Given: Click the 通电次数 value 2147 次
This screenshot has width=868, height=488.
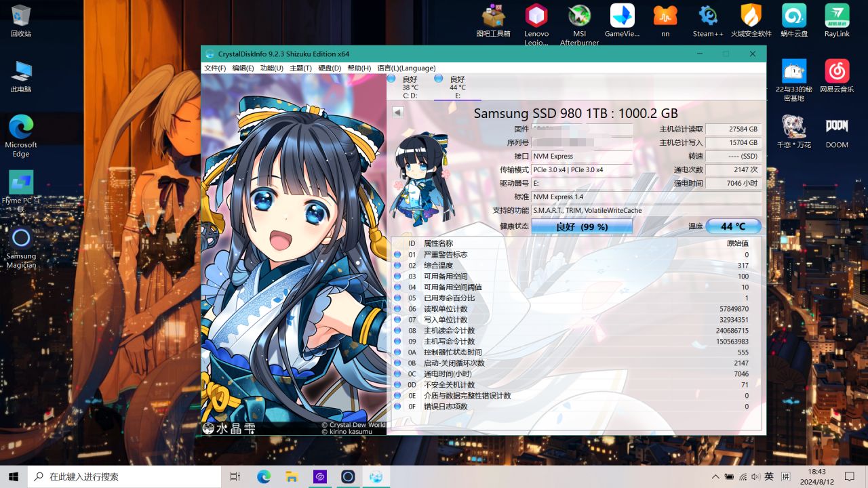Looking at the screenshot, I should click(x=733, y=170).
